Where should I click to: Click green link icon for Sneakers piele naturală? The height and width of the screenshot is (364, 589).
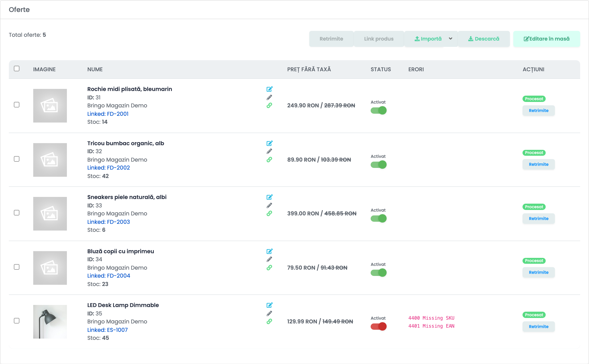(x=269, y=213)
